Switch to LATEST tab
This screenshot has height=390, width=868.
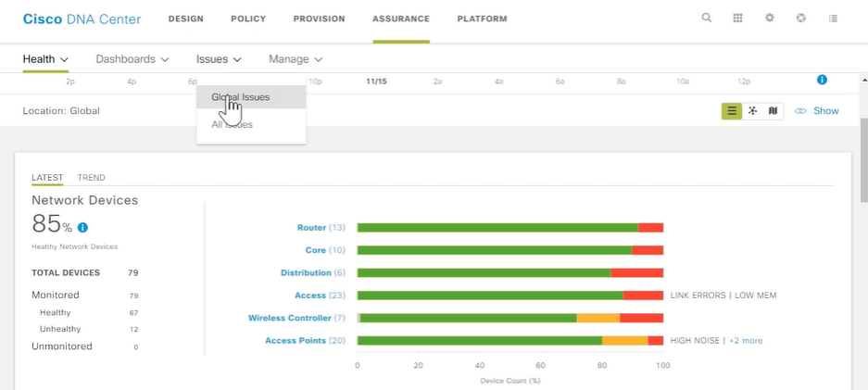point(47,178)
